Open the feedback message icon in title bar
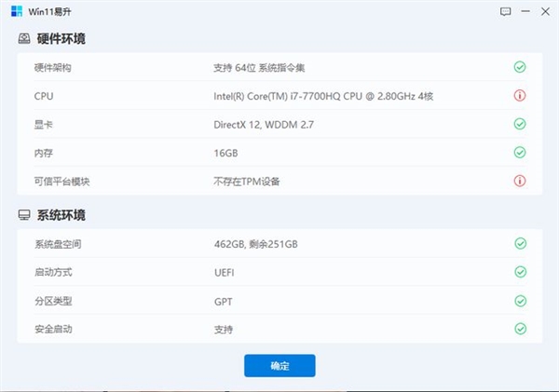Viewport: 559px width, 392px height. pos(505,12)
